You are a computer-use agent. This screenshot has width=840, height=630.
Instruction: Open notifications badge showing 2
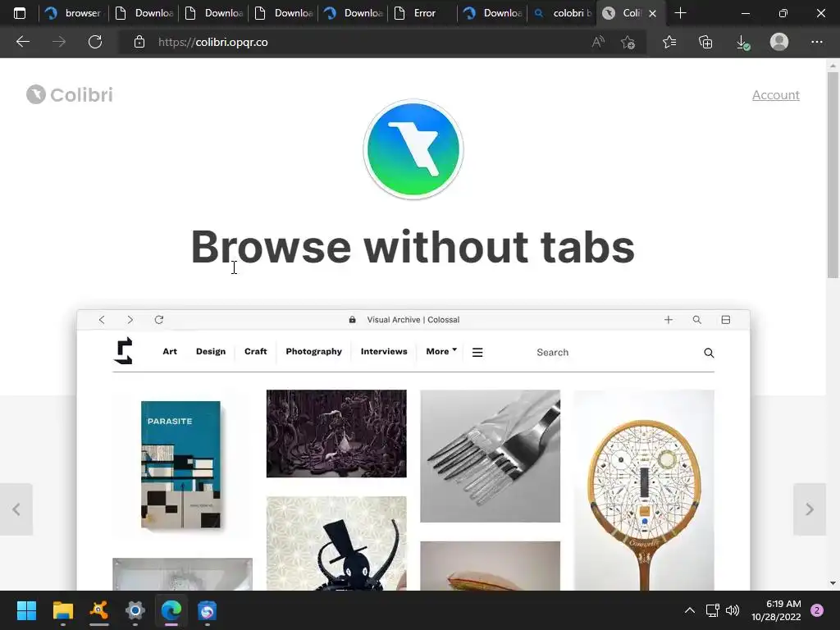817,610
